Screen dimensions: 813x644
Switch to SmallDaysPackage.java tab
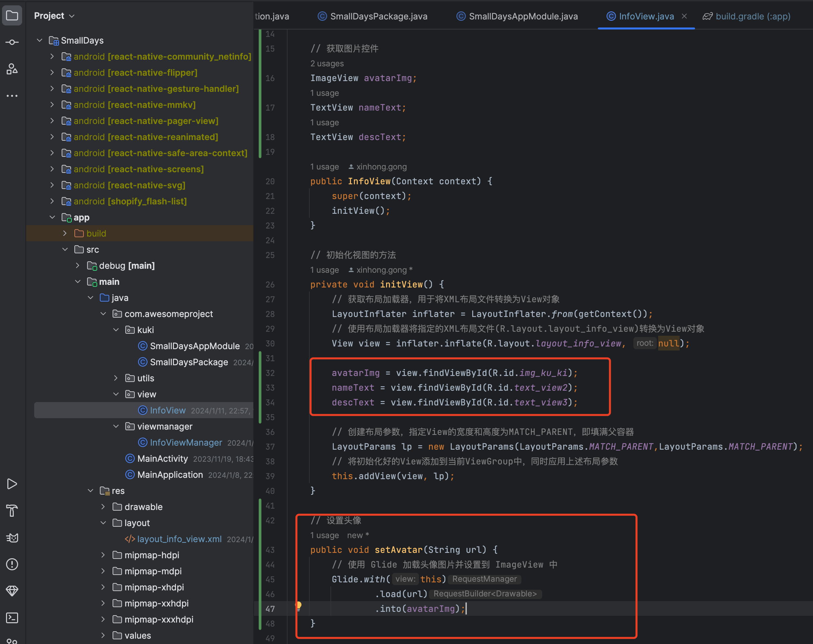tap(373, 16)
